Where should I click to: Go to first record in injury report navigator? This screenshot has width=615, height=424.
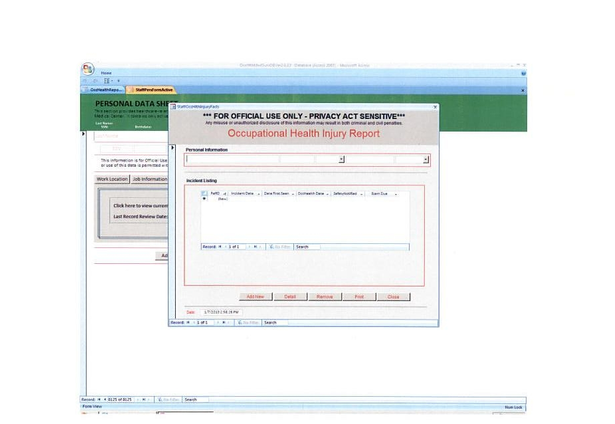188,322
